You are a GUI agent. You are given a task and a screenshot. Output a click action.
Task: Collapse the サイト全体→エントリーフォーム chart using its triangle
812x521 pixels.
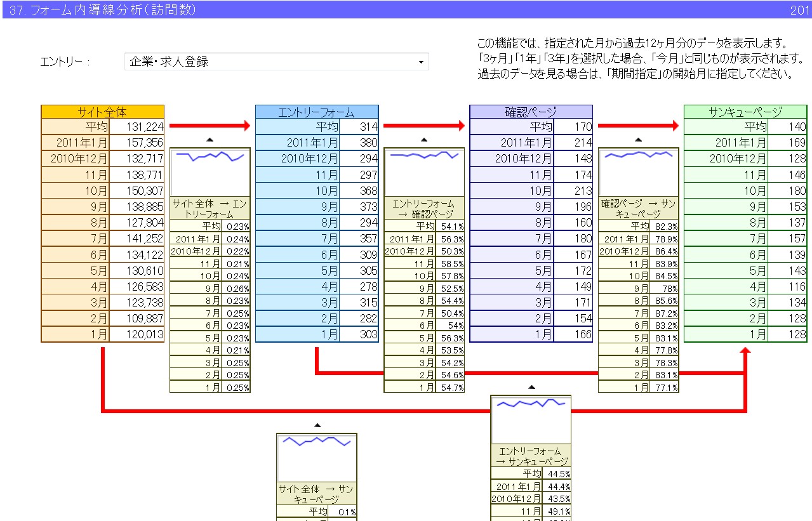(x=210, y=140)
